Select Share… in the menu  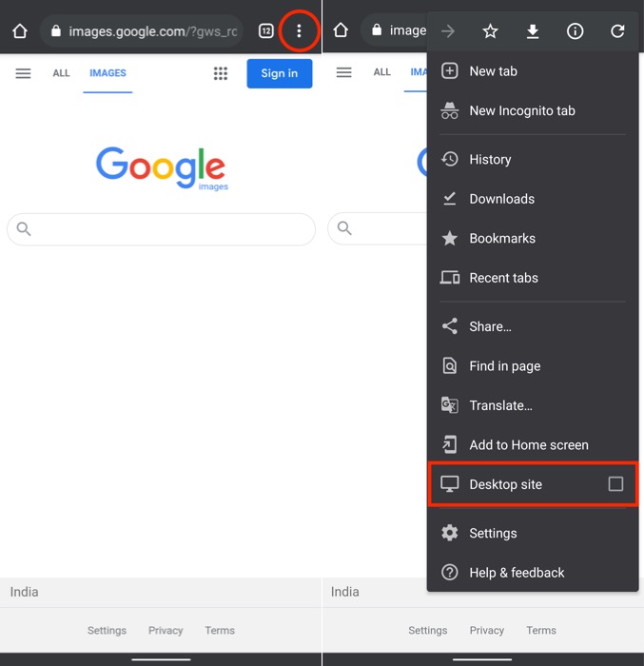pyautogui.click(x=533, y=326)
